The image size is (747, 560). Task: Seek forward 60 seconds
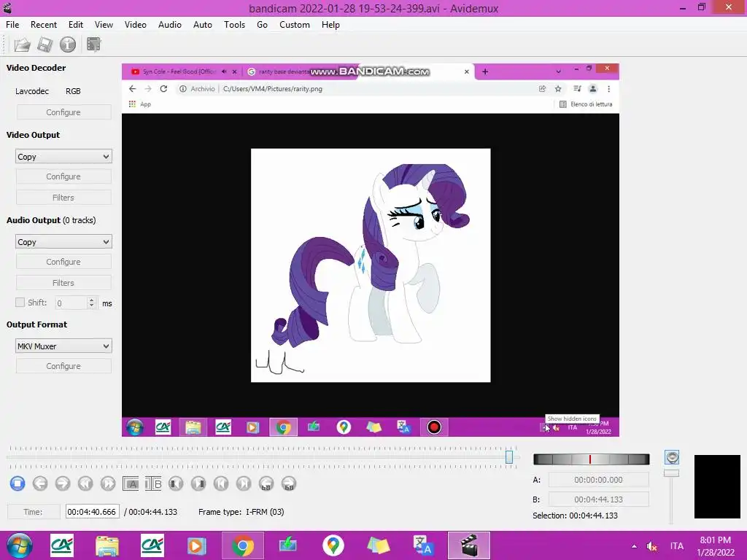pos(289,484)
